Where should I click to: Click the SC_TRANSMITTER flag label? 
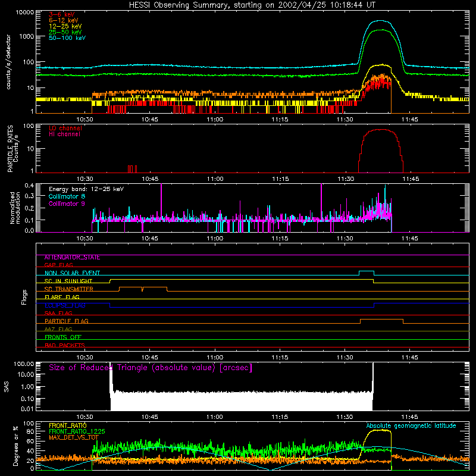[69, 289]
